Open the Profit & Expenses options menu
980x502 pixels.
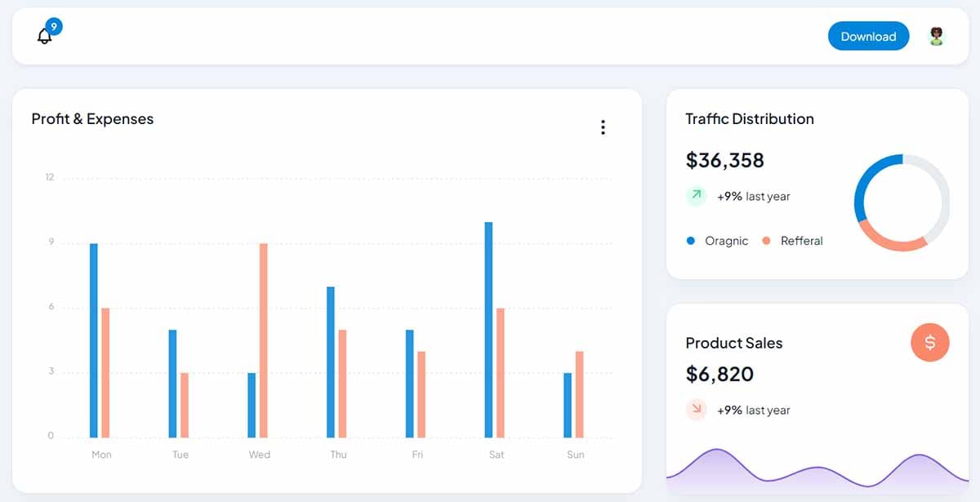603,127
